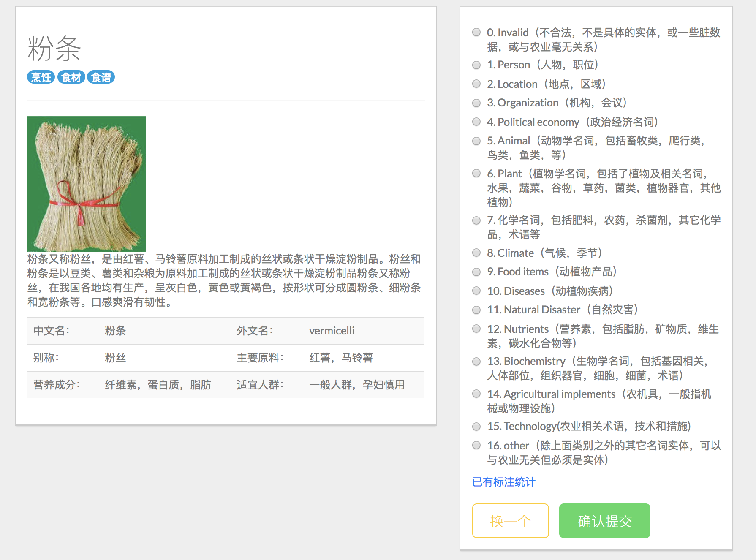This screenshot has width=756, height=560.
Task: Click the 换一个 button
Action: 510,521
